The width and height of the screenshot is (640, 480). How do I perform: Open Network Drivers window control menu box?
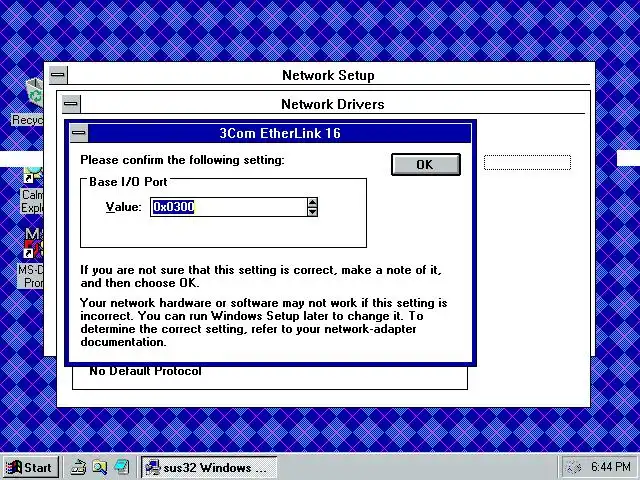point(71,104)
